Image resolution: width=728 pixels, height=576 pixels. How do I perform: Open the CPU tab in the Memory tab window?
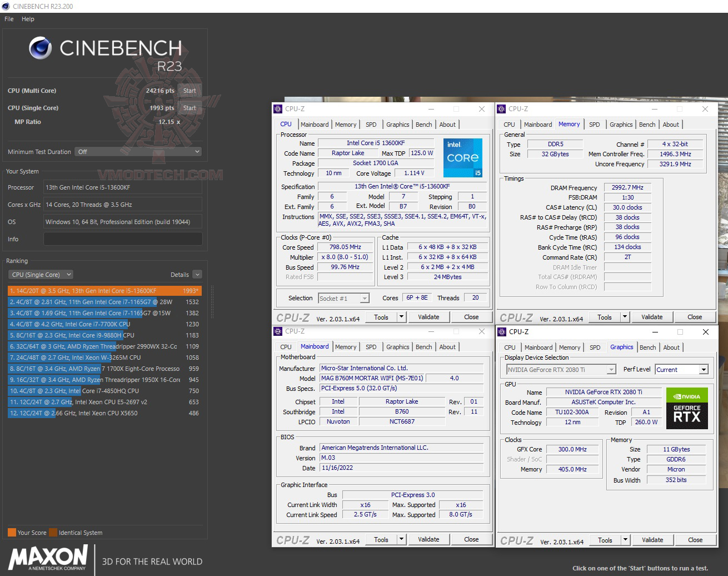(x=510, y=125)
